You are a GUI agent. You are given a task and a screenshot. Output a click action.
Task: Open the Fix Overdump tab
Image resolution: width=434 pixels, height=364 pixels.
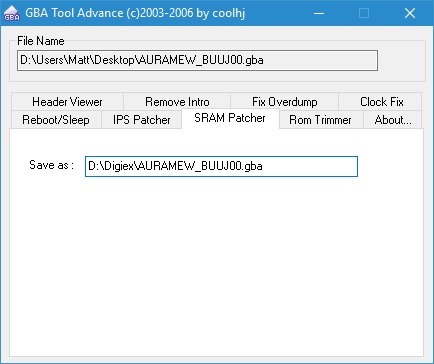click(284, 102)
